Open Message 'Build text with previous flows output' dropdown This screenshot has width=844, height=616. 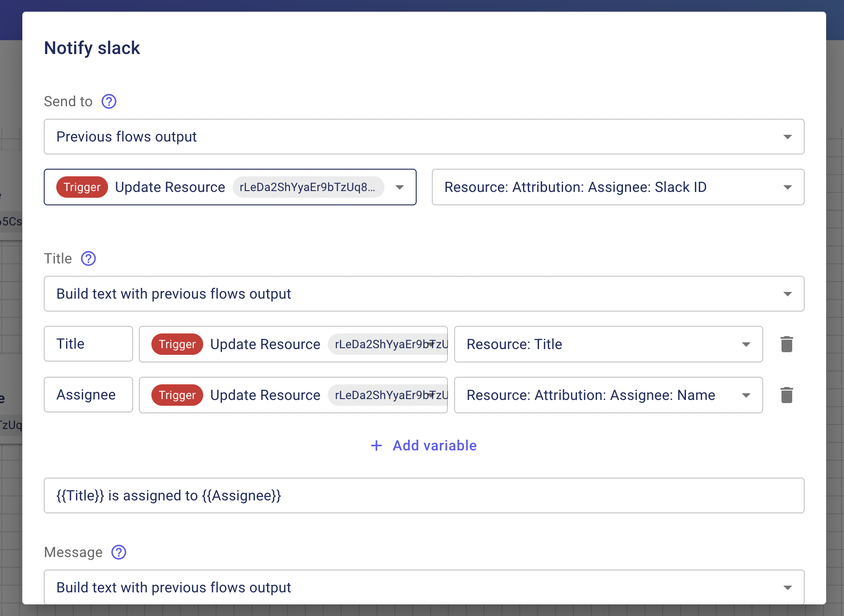424,587
